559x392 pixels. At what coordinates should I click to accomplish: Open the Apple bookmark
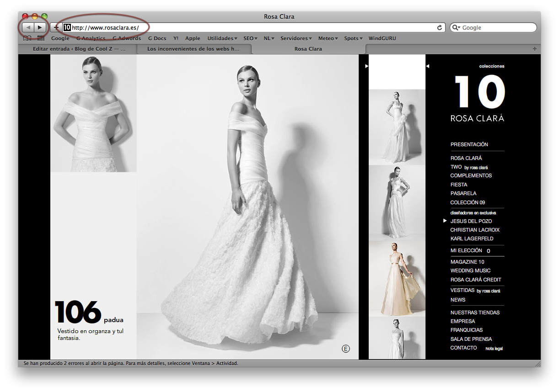193,38
